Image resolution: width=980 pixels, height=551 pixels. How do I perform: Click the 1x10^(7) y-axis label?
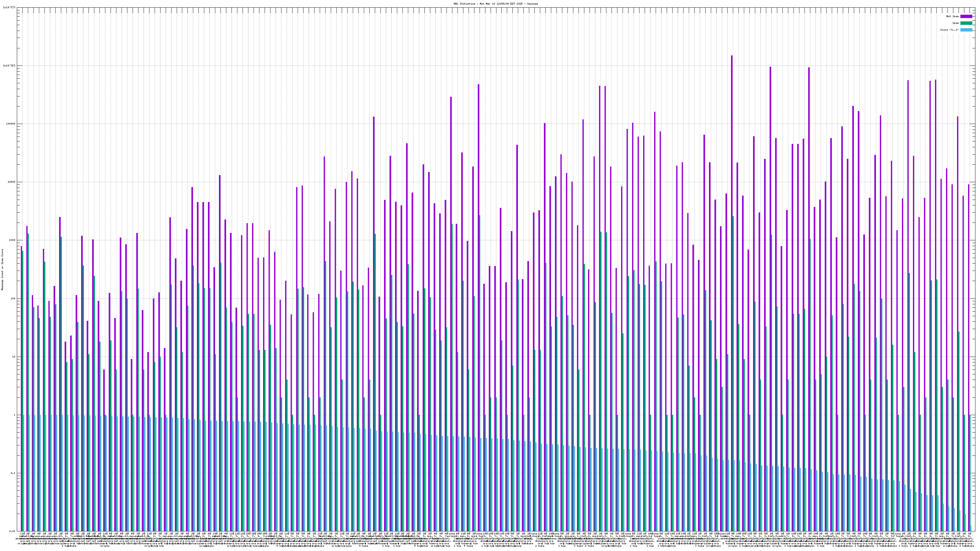(x=9, y=7)
